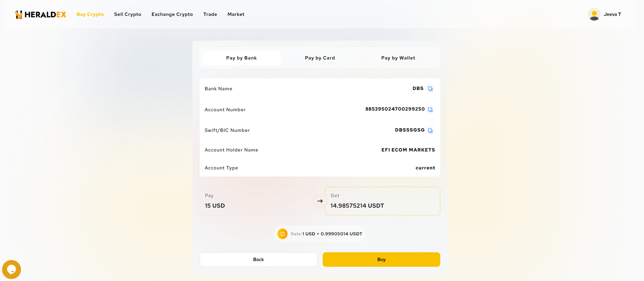The width and height of the screenshot is (644, 281).
Task: Switch to Pay by Card tab
Action: 320,58
